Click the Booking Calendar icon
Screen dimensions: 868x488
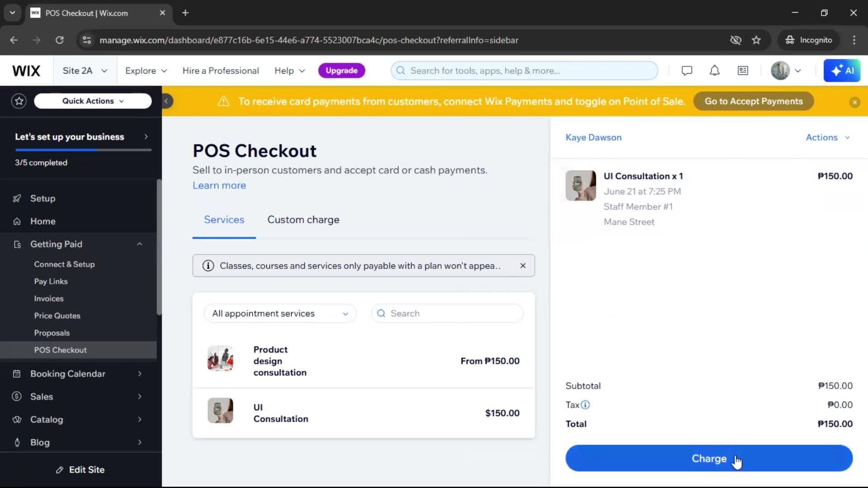click(17, 374)
